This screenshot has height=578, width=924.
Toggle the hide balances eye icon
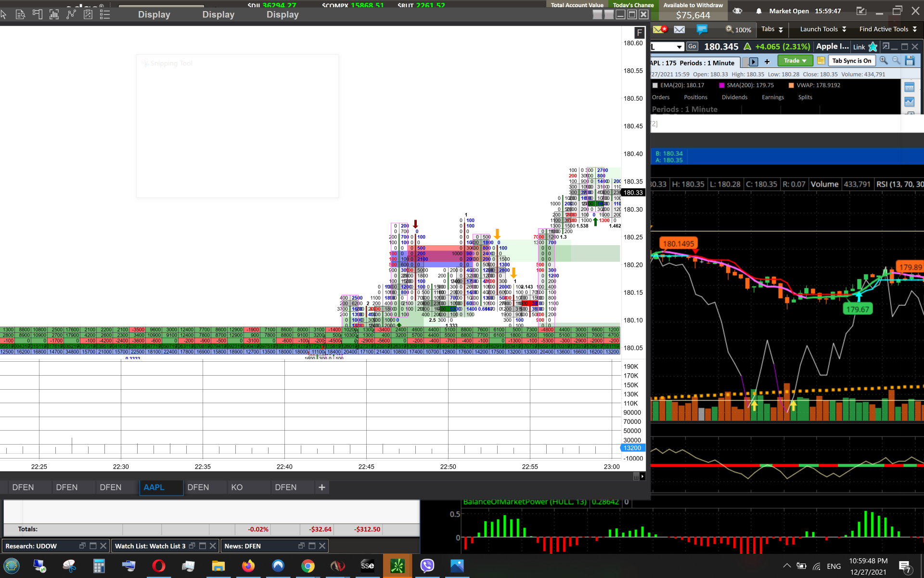click(737, 11)
